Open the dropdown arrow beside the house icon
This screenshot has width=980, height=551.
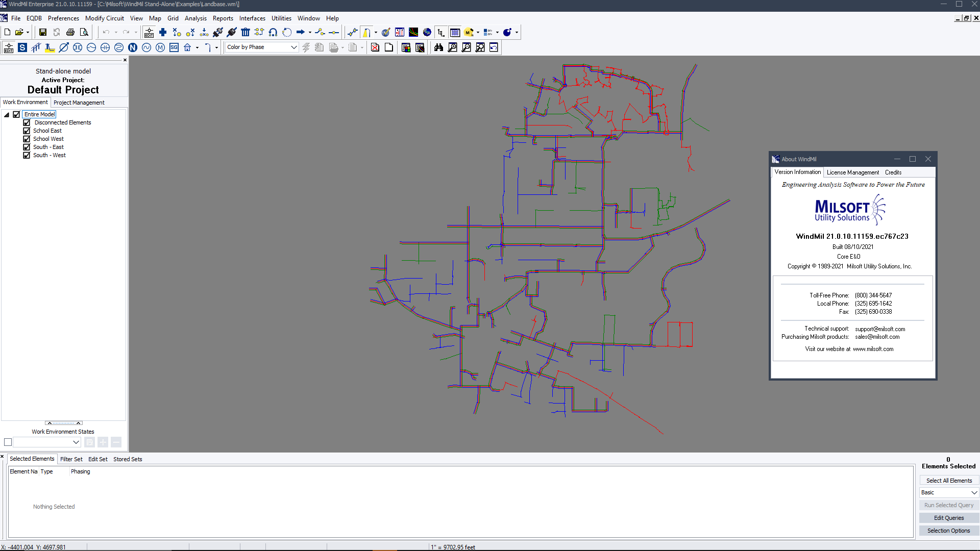[x=197, y=48]
